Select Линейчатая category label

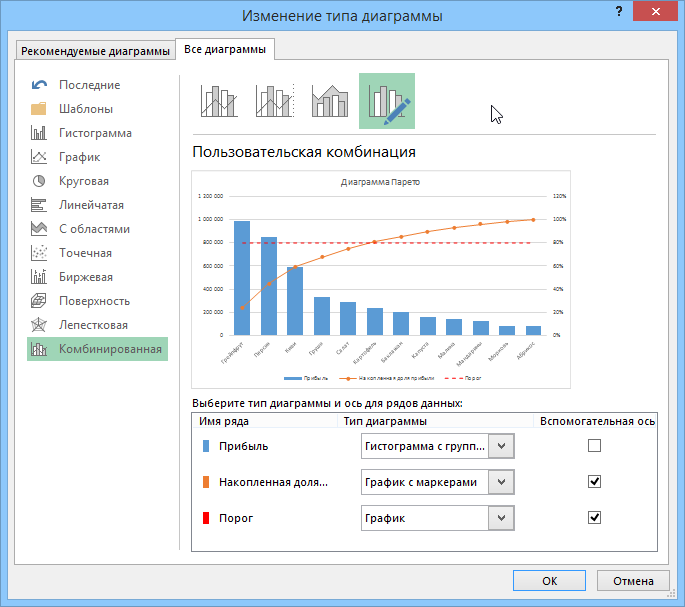click(x=91, y=205)
